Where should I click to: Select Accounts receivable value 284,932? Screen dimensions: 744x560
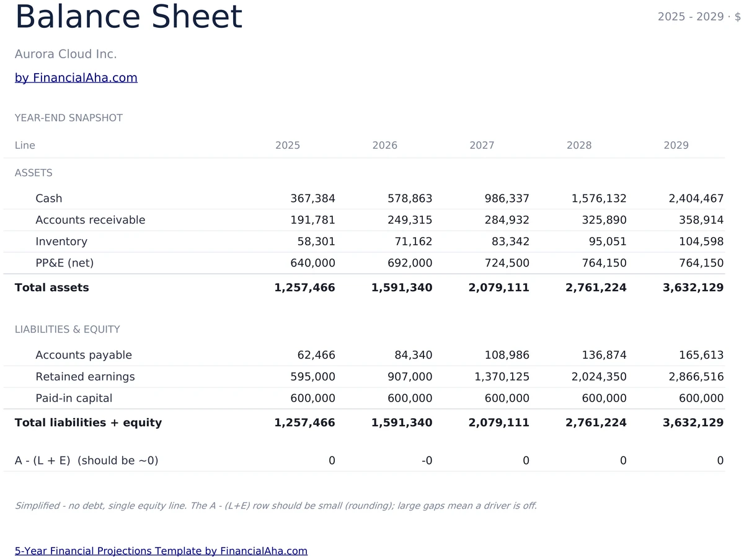(507, 220)
